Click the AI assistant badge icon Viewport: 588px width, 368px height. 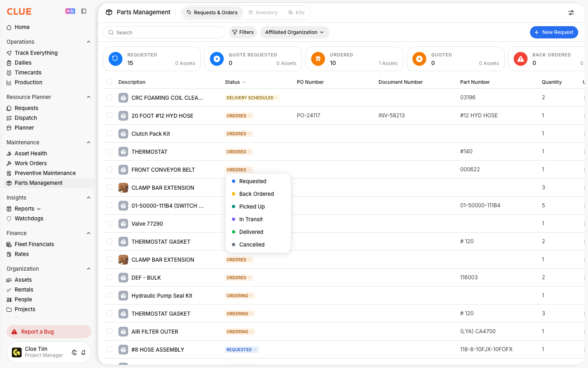[70, 11]
